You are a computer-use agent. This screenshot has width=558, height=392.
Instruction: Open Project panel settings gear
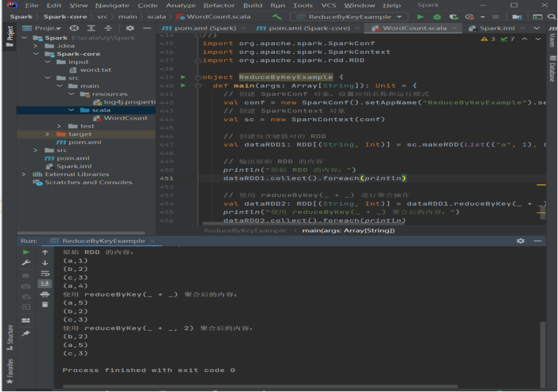130,28
